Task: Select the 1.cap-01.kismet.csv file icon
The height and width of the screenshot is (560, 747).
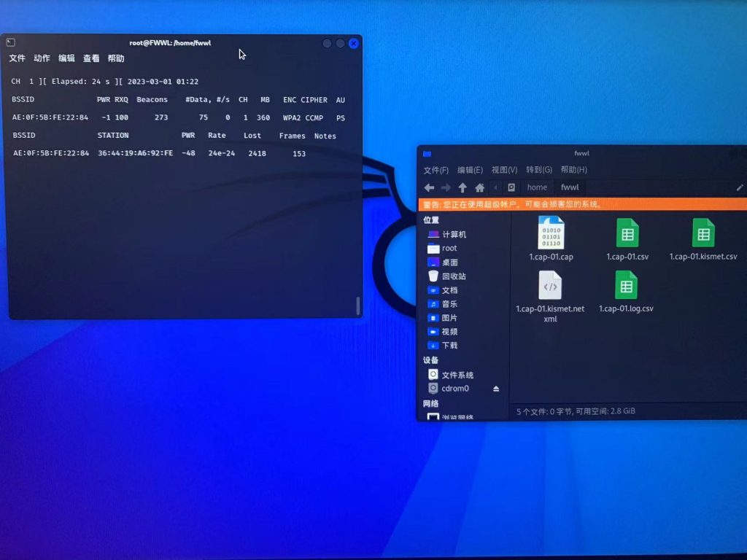Action: tap(703, 233)
